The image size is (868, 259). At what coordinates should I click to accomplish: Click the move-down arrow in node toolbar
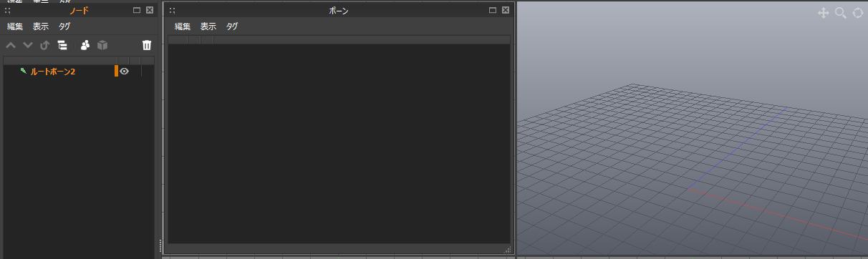[x=28, y=45]
